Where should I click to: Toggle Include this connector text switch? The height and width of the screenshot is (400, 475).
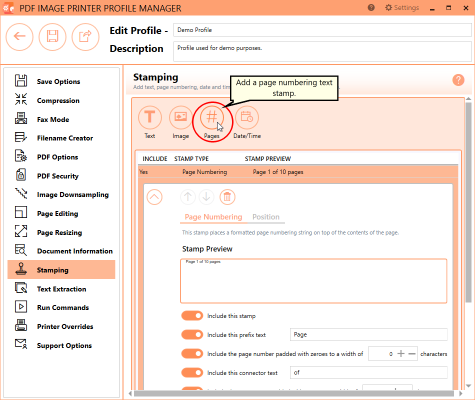pos(192,373)
